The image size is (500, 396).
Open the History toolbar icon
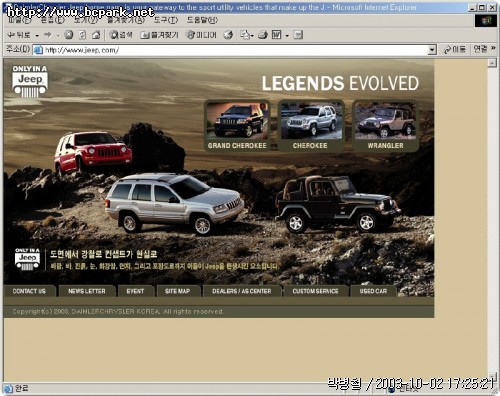coord(228,35)
